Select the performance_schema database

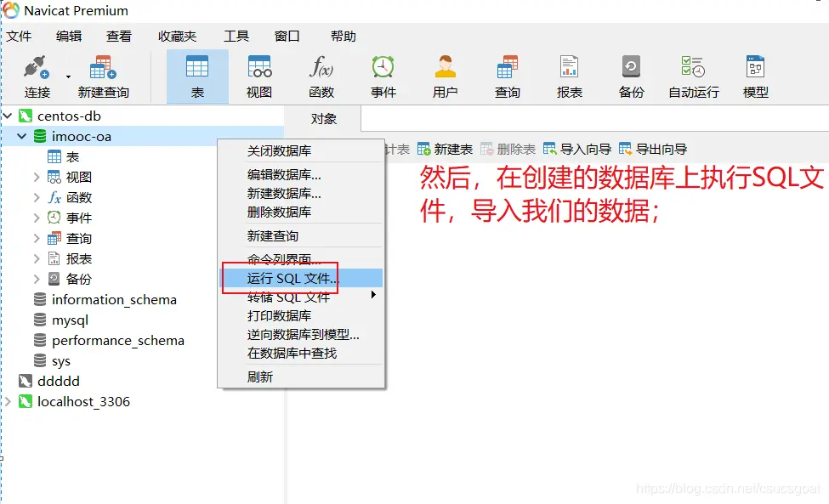(x=118, y=341)
